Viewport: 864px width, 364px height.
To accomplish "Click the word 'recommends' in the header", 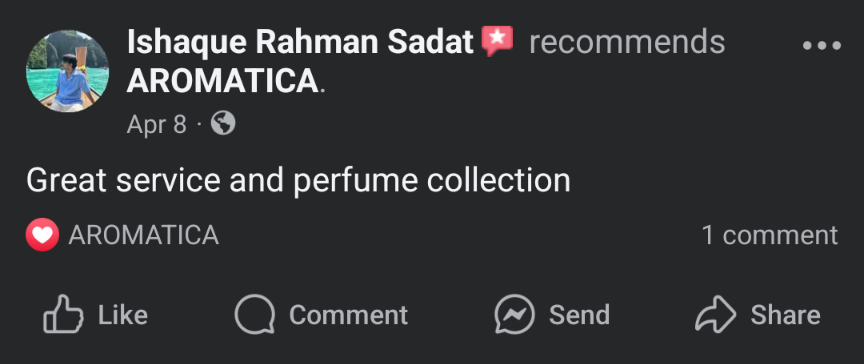I will (627, 42).
